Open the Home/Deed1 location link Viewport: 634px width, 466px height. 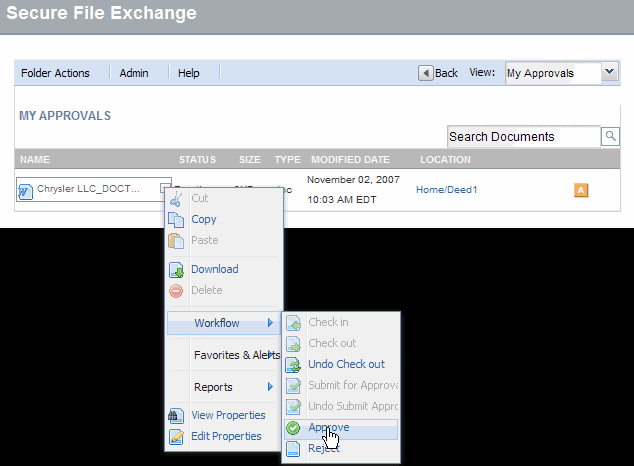coord(447,189)
